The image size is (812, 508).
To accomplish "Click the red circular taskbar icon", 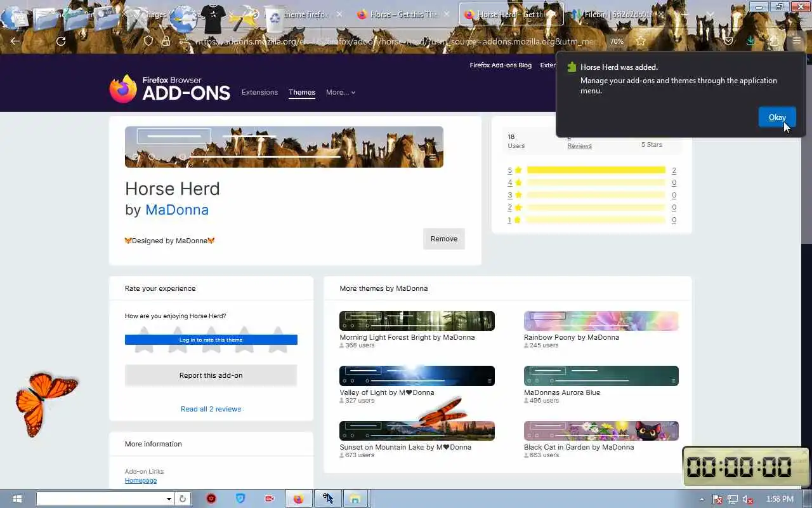I will pyautogui.click(x=211, y=499).
